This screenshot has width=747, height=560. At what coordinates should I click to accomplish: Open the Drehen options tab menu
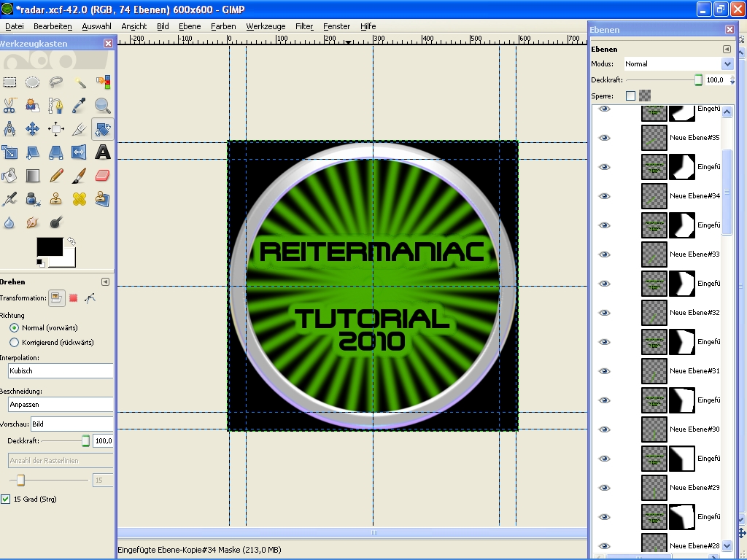[x=105, y=282]
